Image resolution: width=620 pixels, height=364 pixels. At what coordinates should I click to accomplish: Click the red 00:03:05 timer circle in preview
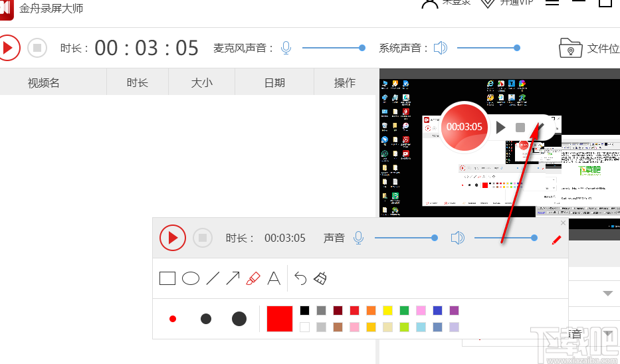(x=465, y=126)
